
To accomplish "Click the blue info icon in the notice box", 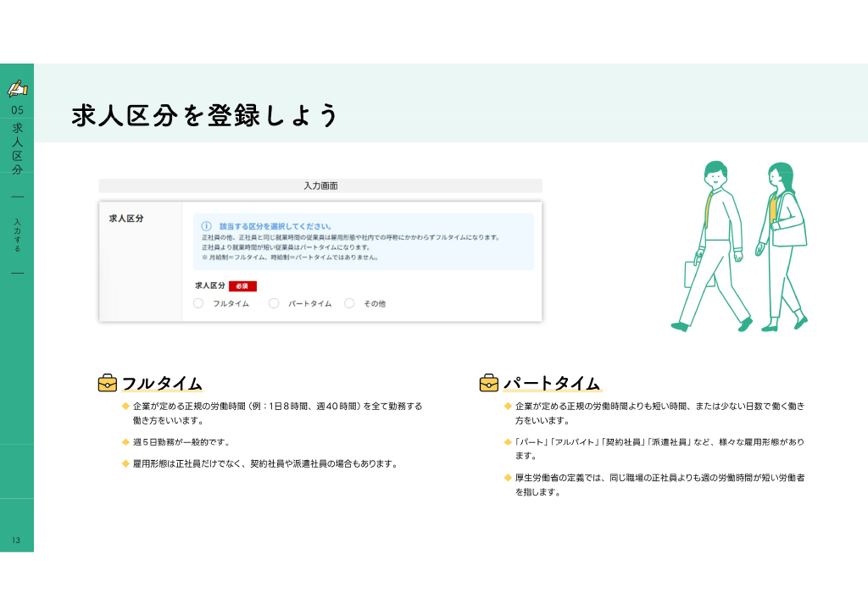I will [x=207, y=226].
